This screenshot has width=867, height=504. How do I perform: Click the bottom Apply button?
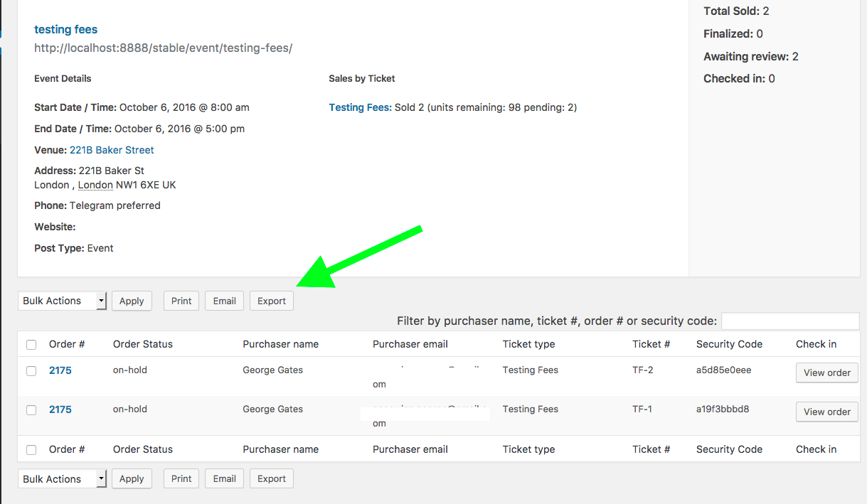pyautogui.click(x=132, y=479)
